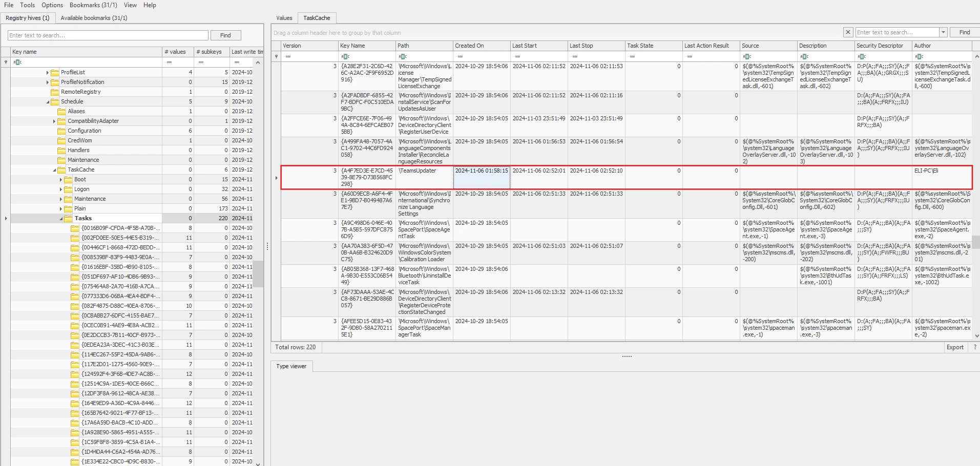
Task: Click the ABC filter icon under the Source column
Action: (748, 55)
